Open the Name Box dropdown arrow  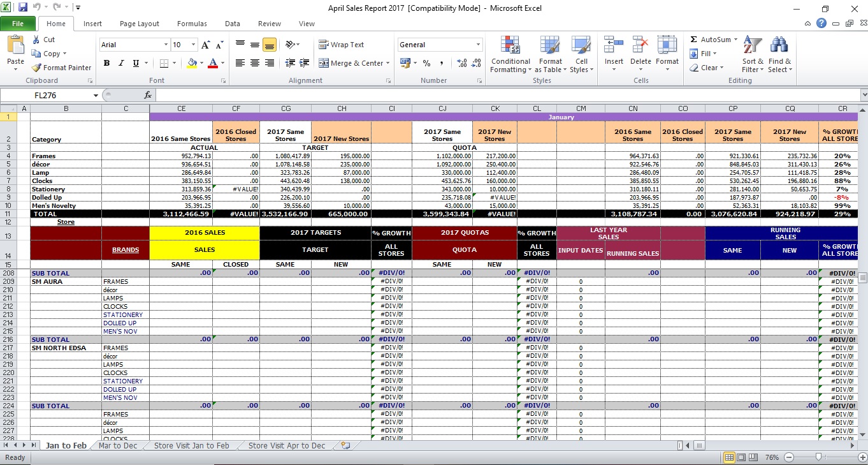point(96,95)
